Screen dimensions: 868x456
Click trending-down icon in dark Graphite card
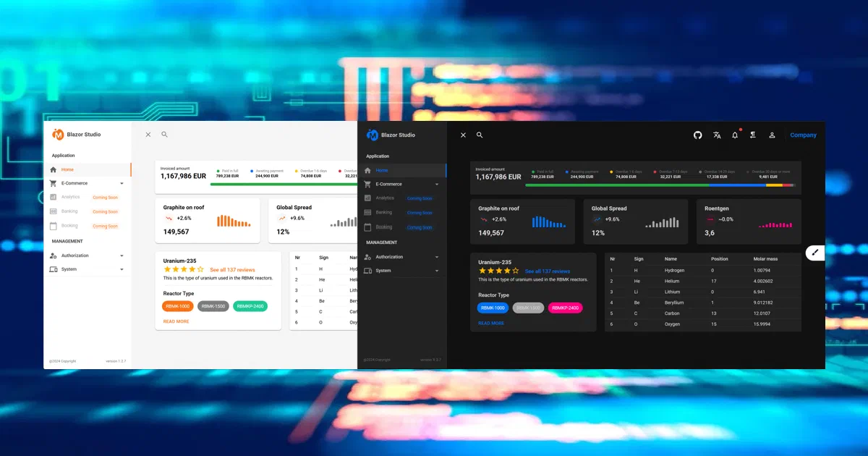(483, 219)
